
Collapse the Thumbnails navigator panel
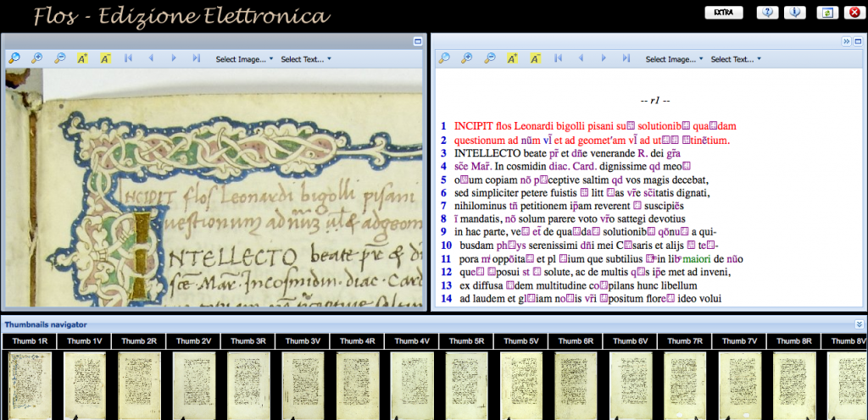click(860, 324)
